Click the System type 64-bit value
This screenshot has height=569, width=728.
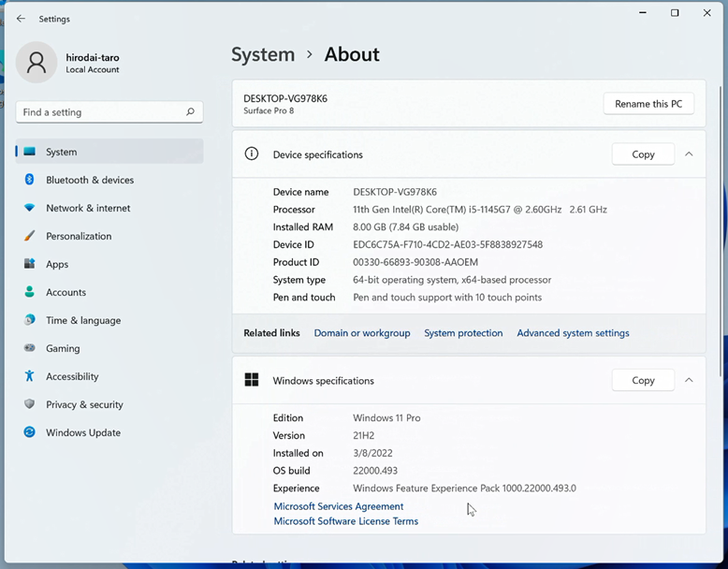[452, 280]
